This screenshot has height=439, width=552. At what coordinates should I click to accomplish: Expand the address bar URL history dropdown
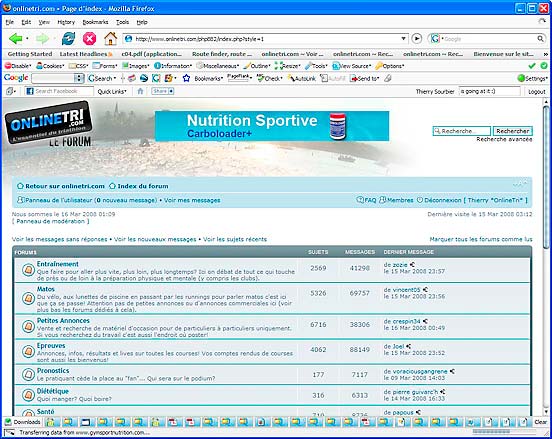(x=403, y=38)
